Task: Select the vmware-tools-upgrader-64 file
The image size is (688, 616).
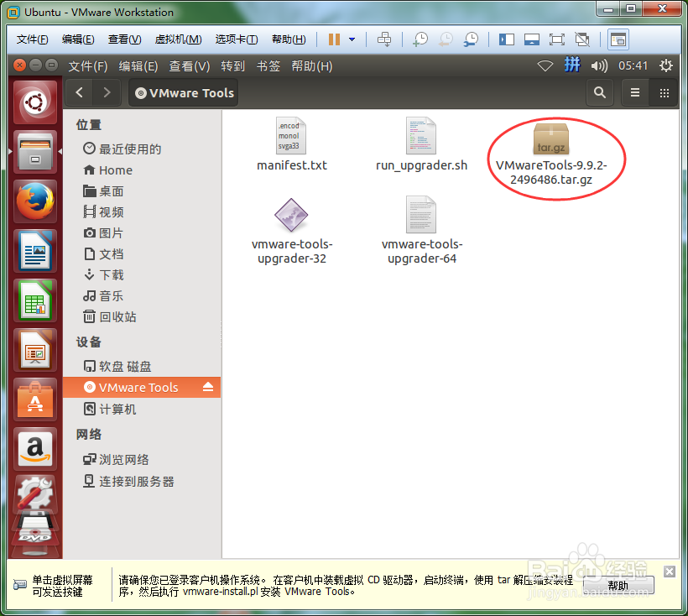Action: 422,231
